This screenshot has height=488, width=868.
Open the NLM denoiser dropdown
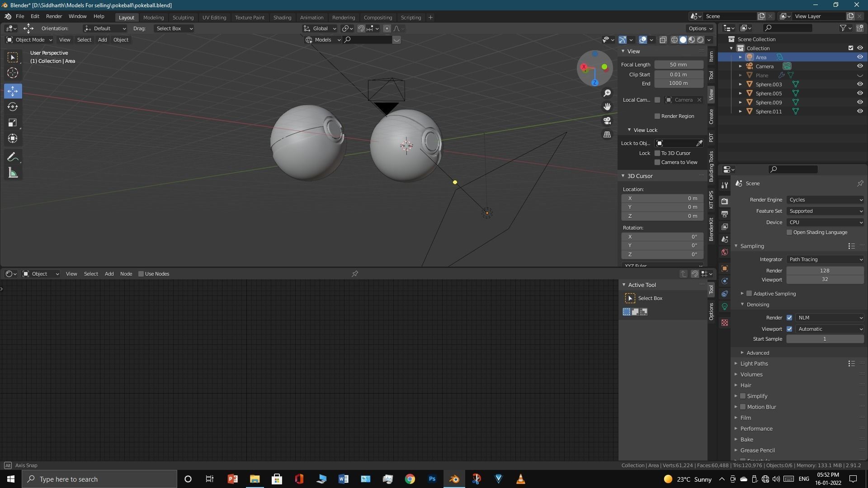point(830,318)
